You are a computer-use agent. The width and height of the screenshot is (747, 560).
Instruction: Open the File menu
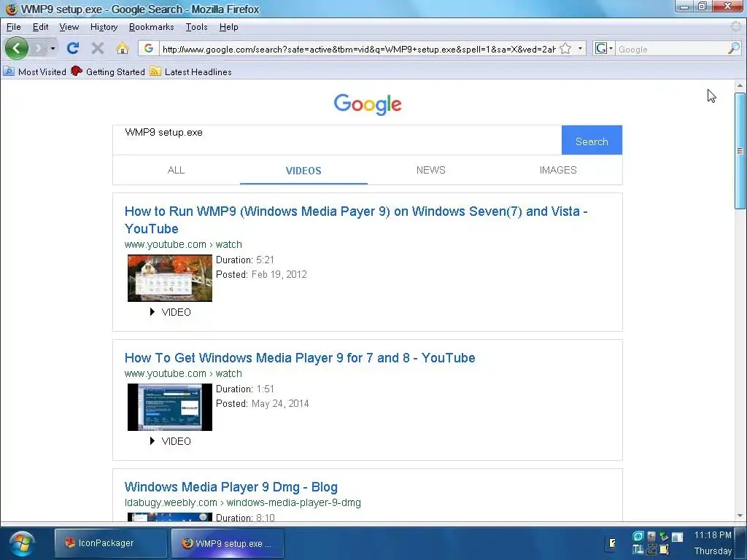pos(13,27)
